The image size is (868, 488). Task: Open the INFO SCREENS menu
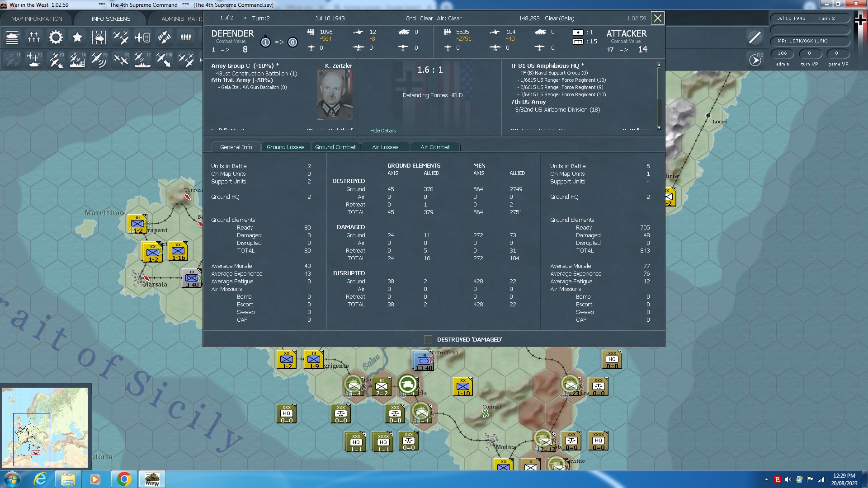[110, 19]
